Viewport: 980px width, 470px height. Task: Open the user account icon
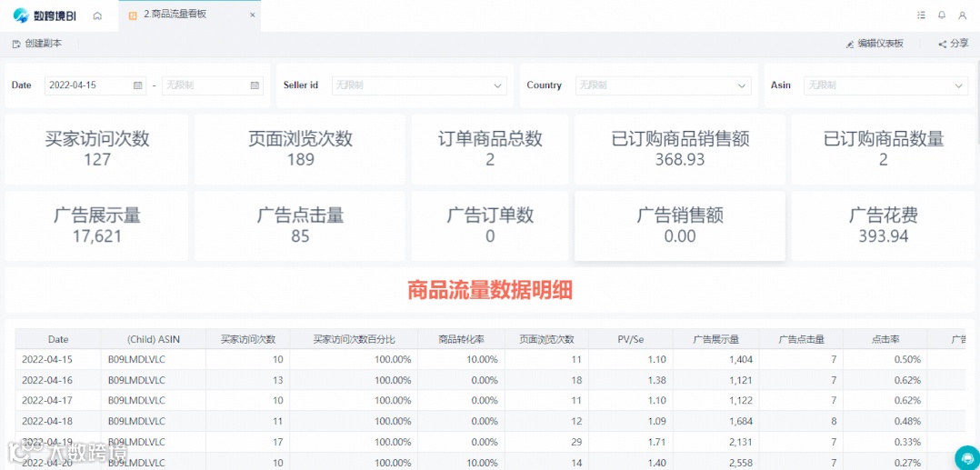pos(963,15)
